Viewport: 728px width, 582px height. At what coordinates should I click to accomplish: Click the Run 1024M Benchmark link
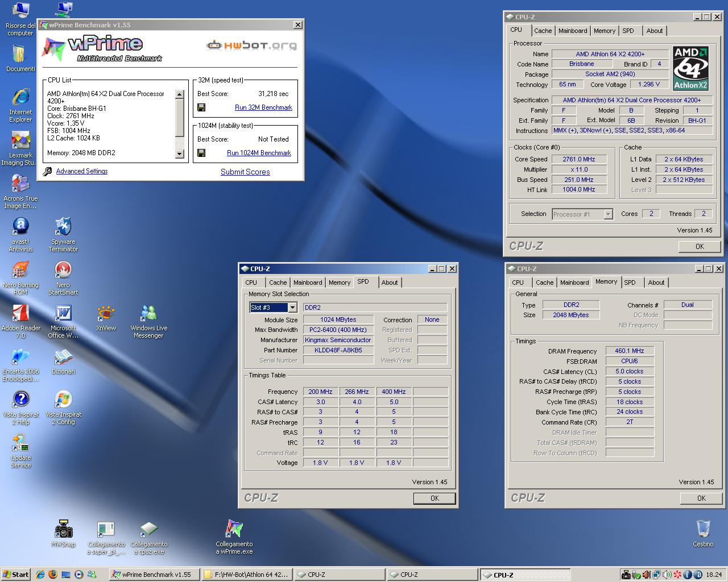point(259,153)
